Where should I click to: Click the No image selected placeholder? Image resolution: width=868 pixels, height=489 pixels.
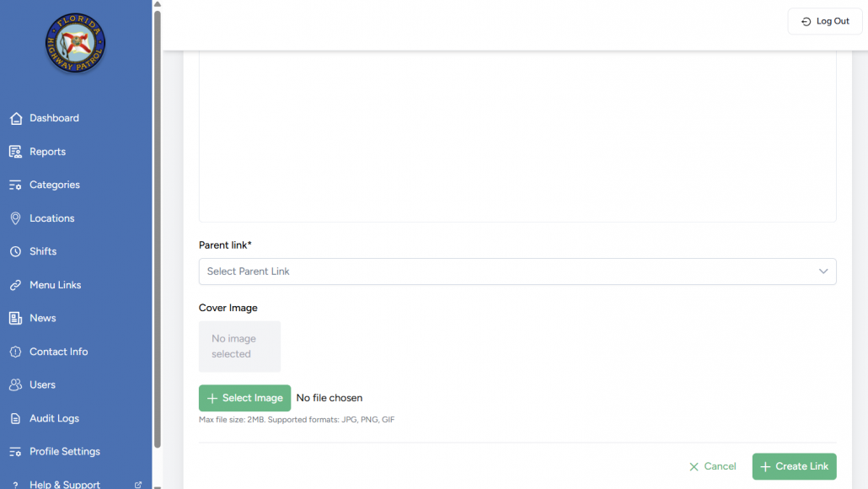(239, 347)
